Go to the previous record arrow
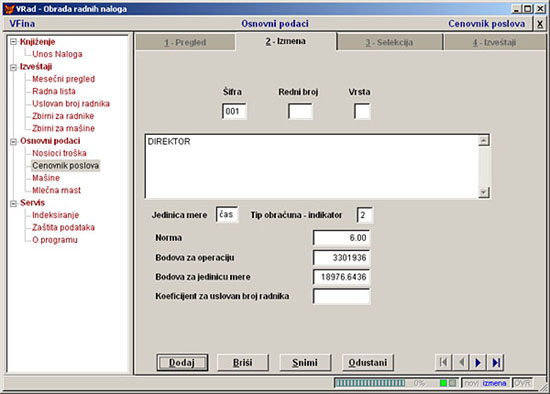This screenshot has height=394, width=550. click(461, 362)
